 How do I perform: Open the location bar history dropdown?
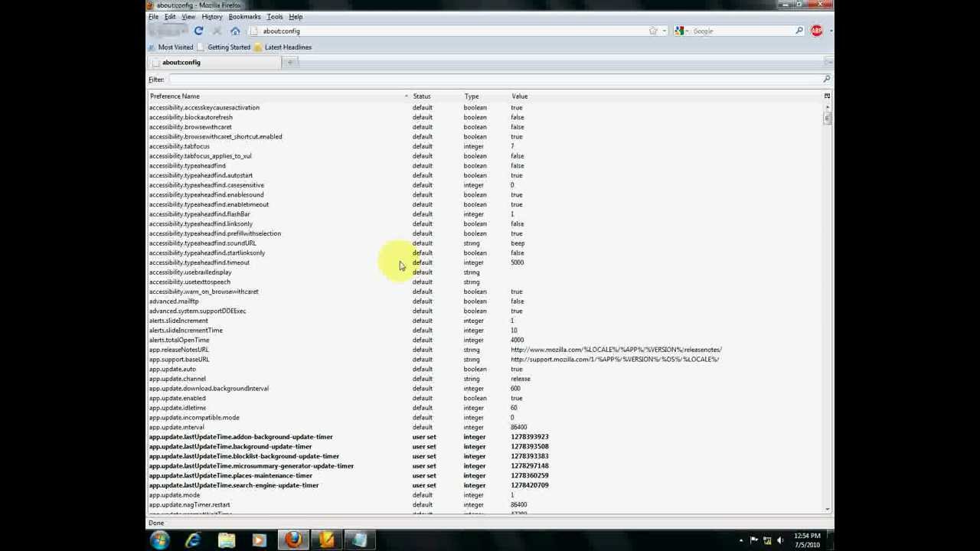[665, 31]
